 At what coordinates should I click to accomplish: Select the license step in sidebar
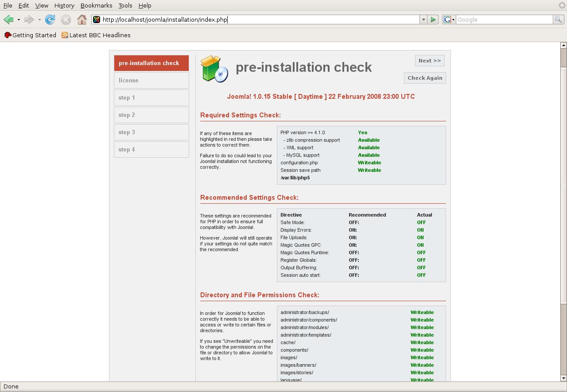151,80
